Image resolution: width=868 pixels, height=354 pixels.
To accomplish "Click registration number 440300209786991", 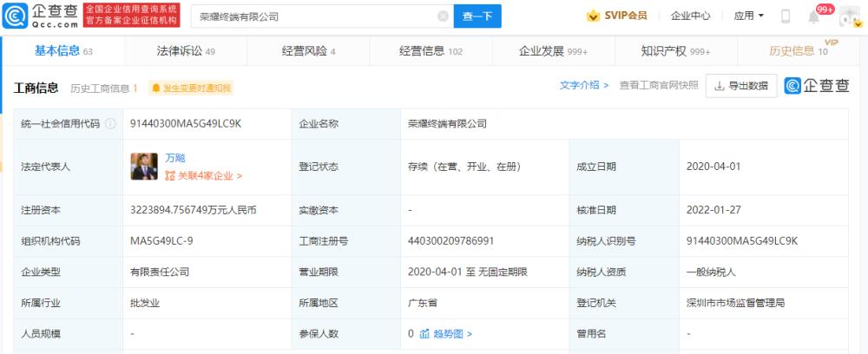I will [451, 241].
